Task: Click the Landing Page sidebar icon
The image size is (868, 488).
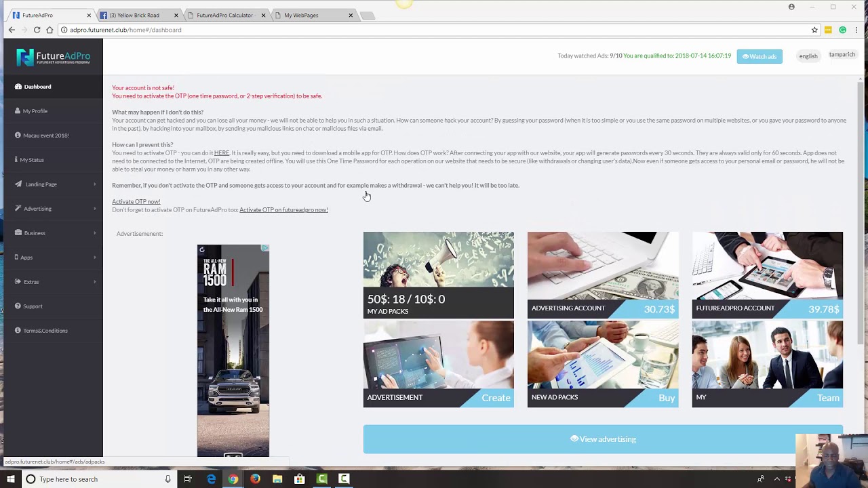Action: [x=18, y=184]
